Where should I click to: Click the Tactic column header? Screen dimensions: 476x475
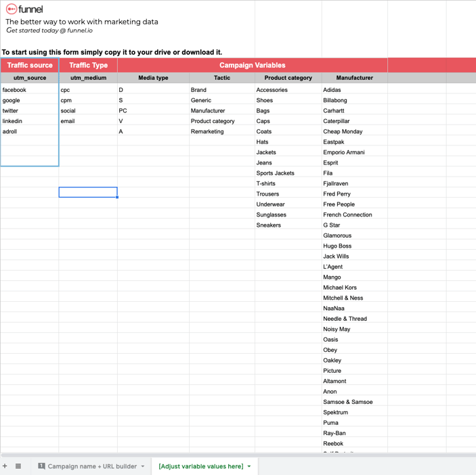click(222, 78)
